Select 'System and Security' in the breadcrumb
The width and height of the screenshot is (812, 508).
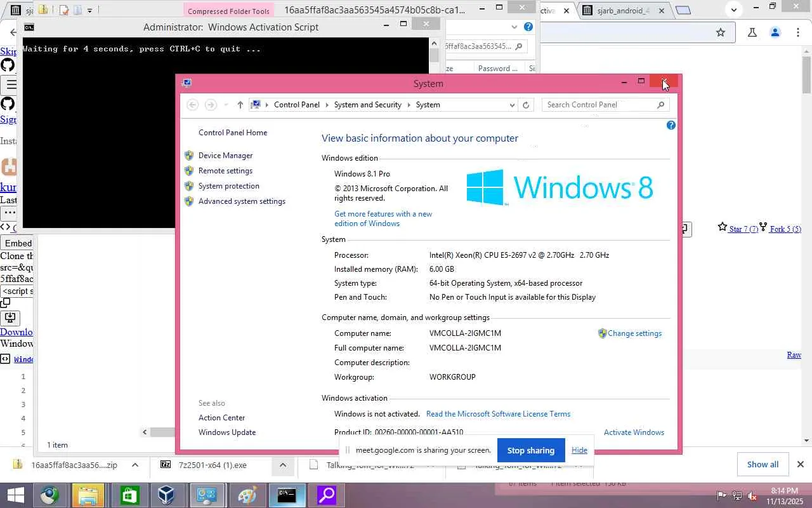tap(368, 105)
